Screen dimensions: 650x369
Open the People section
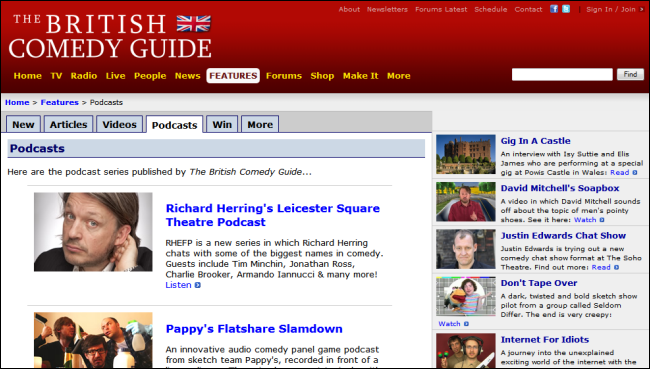150,76
